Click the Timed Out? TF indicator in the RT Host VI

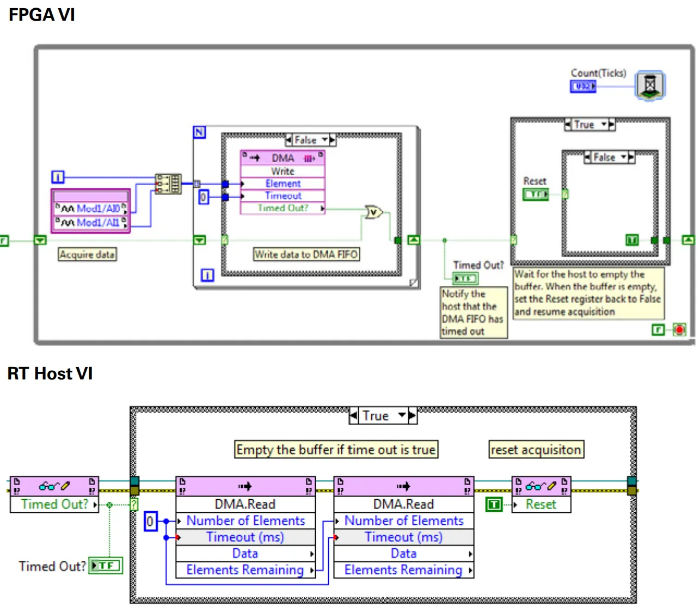coord(106,566)
